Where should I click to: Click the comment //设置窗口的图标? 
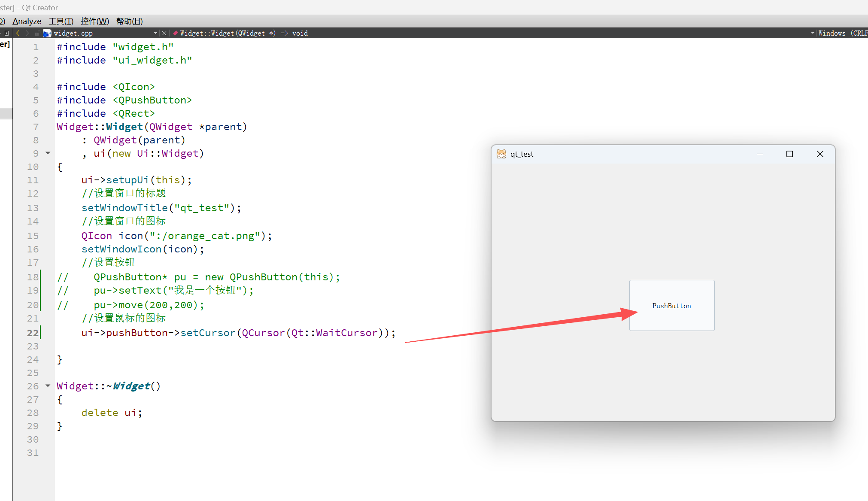[124, 221]
